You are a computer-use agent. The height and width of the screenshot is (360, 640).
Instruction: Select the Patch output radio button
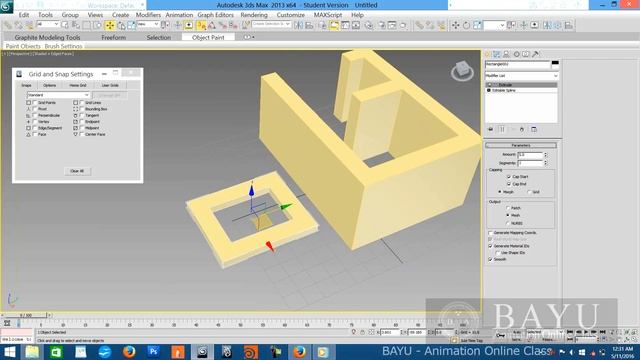508,208
